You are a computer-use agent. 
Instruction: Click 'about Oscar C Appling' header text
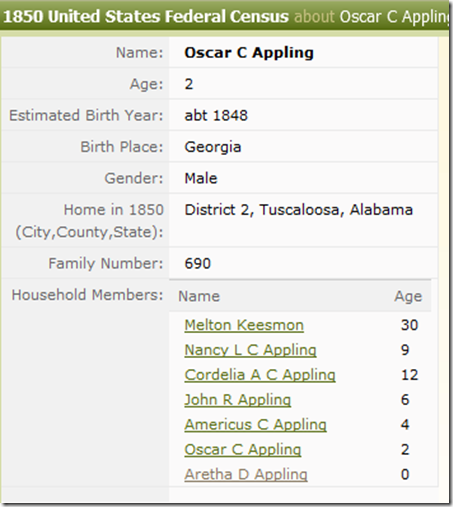coord(371,17)
